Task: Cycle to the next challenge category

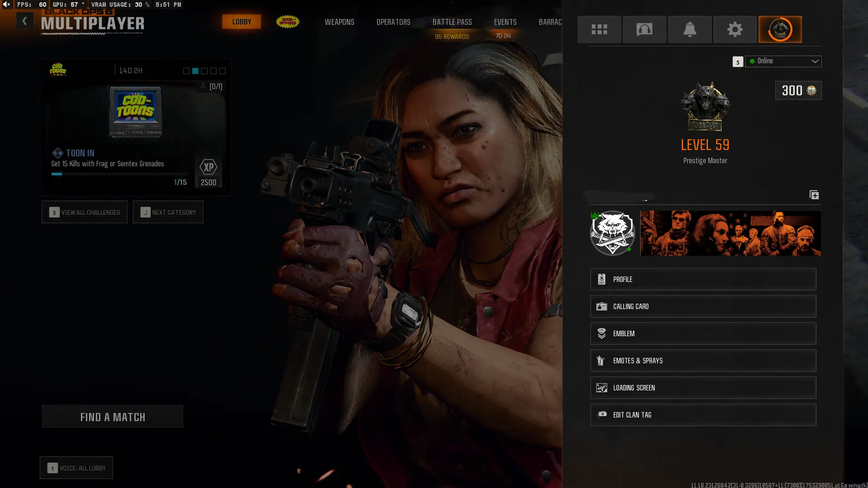Action: click(x=168, y=212)
